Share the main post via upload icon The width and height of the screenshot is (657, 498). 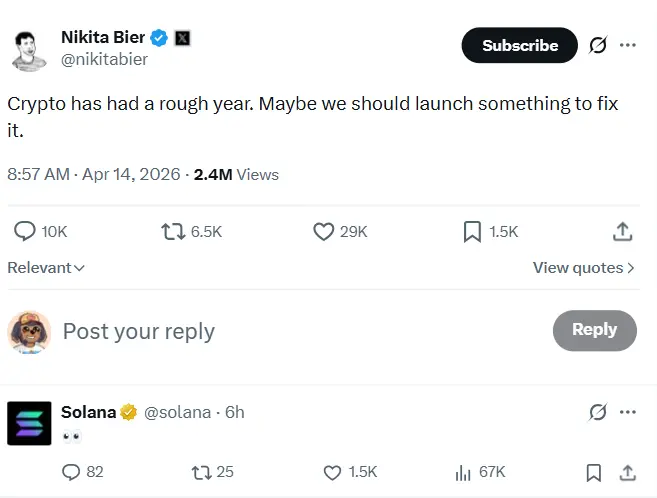point(622,231)
